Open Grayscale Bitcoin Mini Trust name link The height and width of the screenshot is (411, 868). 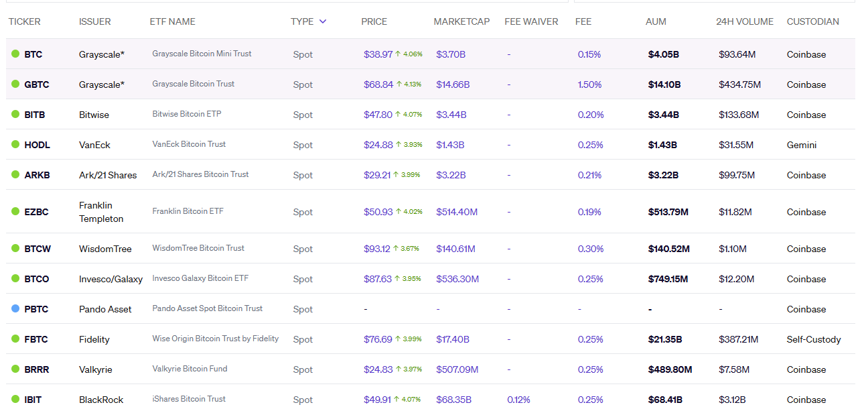pos(202,54)
